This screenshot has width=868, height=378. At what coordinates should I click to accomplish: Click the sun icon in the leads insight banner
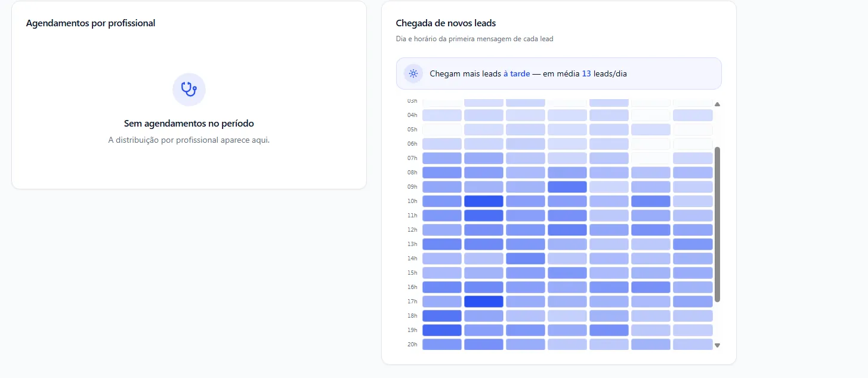click(x=413, y=73)
